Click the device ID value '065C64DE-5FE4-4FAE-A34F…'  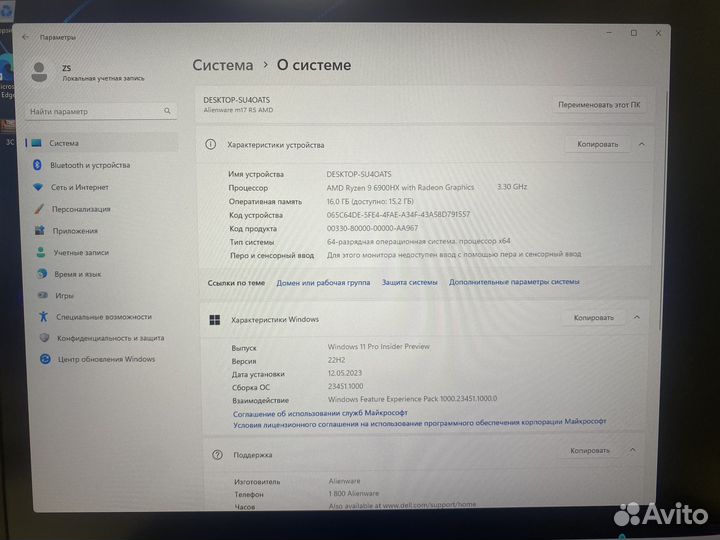(x=398, y=214)
